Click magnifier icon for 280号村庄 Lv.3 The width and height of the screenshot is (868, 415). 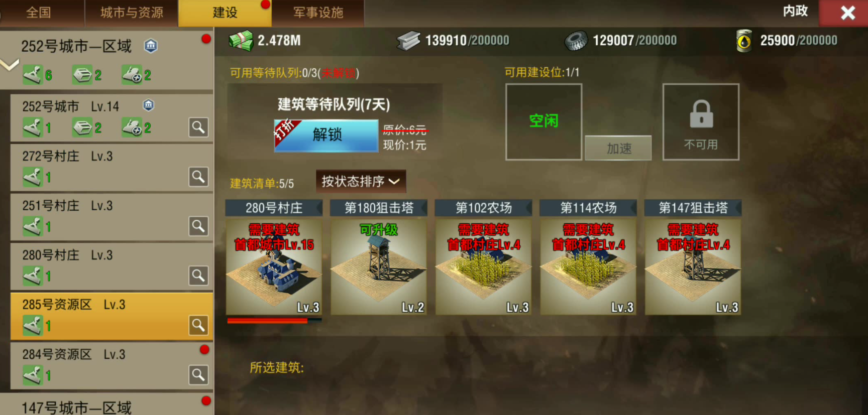(198, 275)
